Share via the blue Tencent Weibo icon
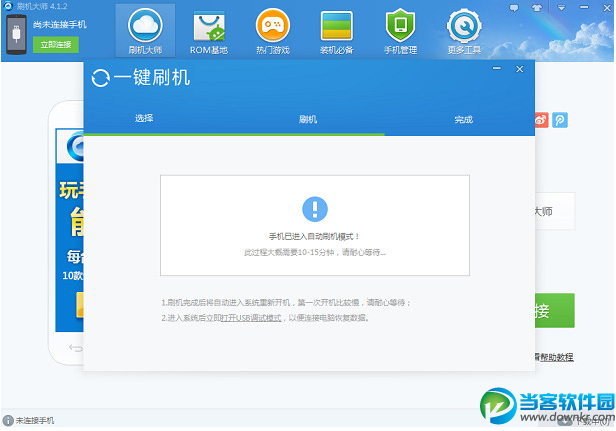 click(x=560, y=120)
